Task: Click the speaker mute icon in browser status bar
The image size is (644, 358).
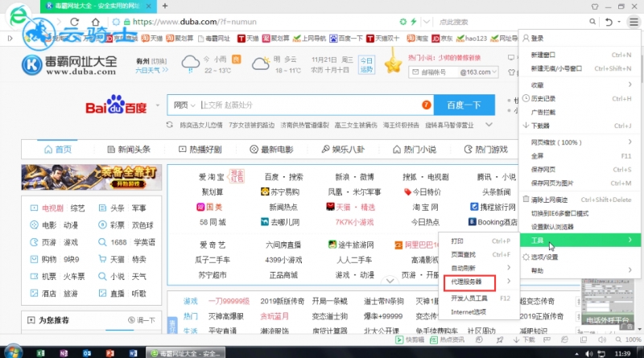Action: pyautogui.click(x=602, y=340)
